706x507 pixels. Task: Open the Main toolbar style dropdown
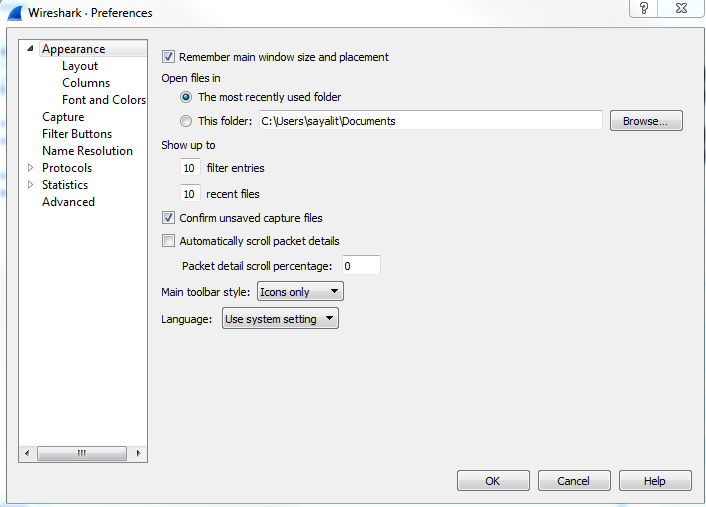coord(300,292)
